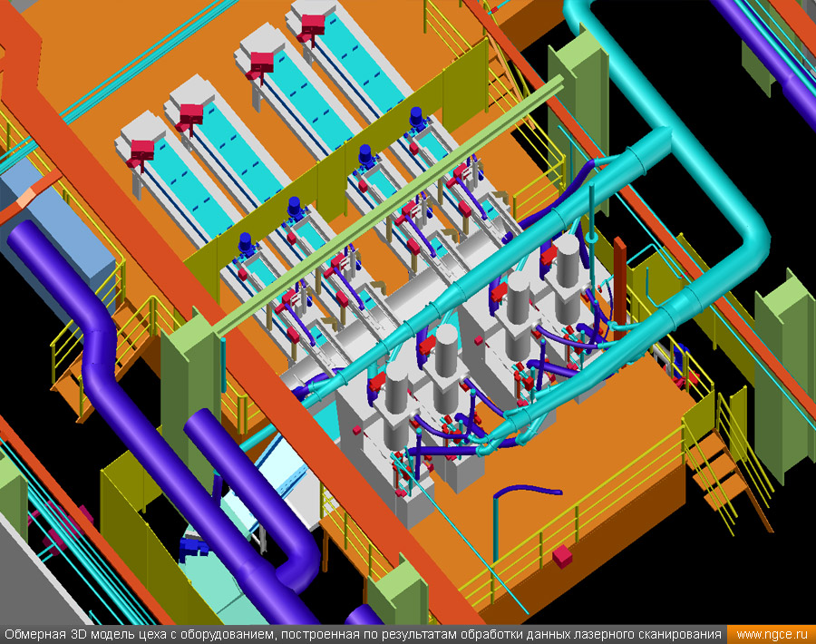The width and height of the screenshot is (816, 644).
Task: Open the www.ngce.ru website link
Action: pyautogui.click(x=772, y=635)
